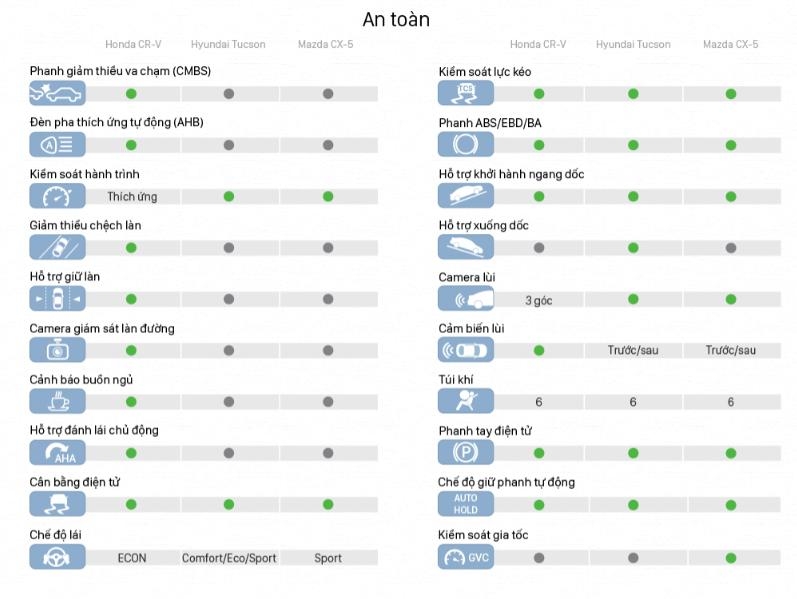Click the GVC acceleration control icon

[x=466, y=558]
